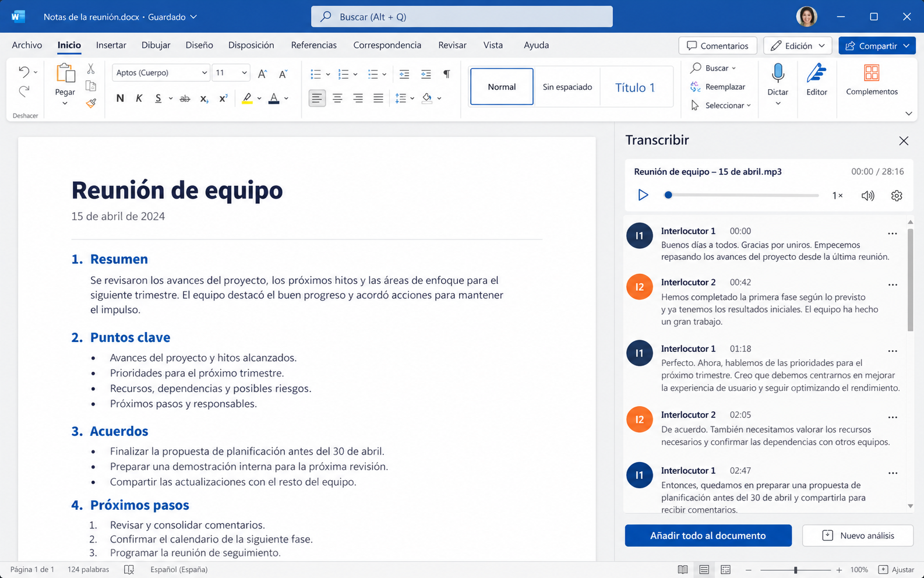Switch to the Print Layout view in the status bar

click(704, 570)
